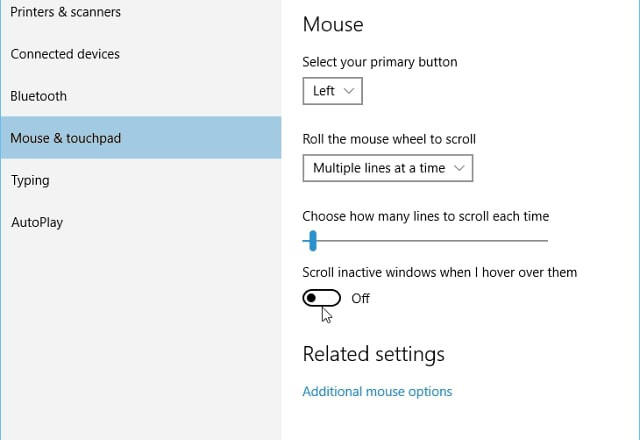Image resolution: width=640 pixels, height=440 pixels.
Task: Open Additional mouse options link
Action: 377,391
